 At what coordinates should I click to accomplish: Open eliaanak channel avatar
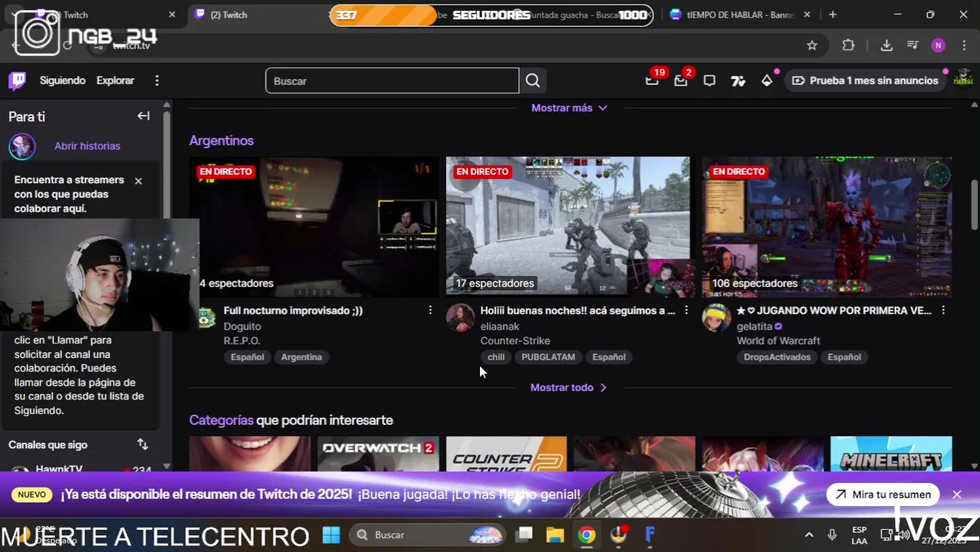460,317
